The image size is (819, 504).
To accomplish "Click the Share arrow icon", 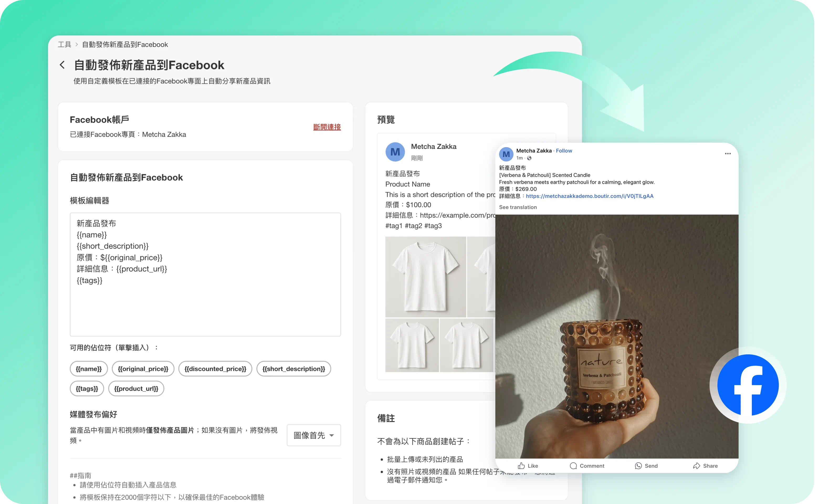I will (696, 466).
